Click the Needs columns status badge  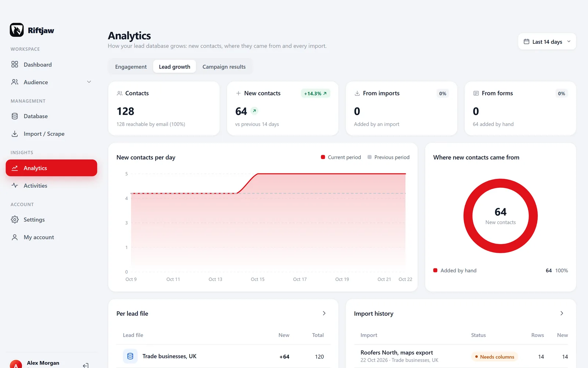click(x=494, y=357)
